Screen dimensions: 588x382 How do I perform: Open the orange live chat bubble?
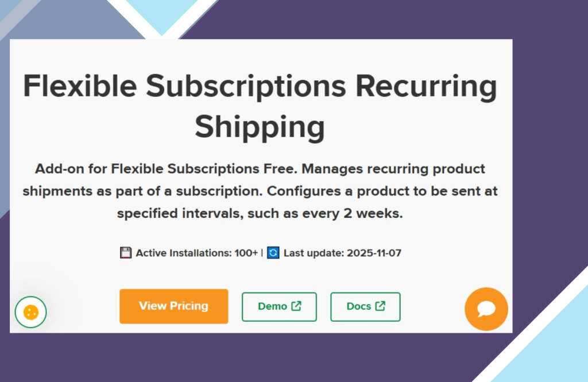[x=486, y=309]
